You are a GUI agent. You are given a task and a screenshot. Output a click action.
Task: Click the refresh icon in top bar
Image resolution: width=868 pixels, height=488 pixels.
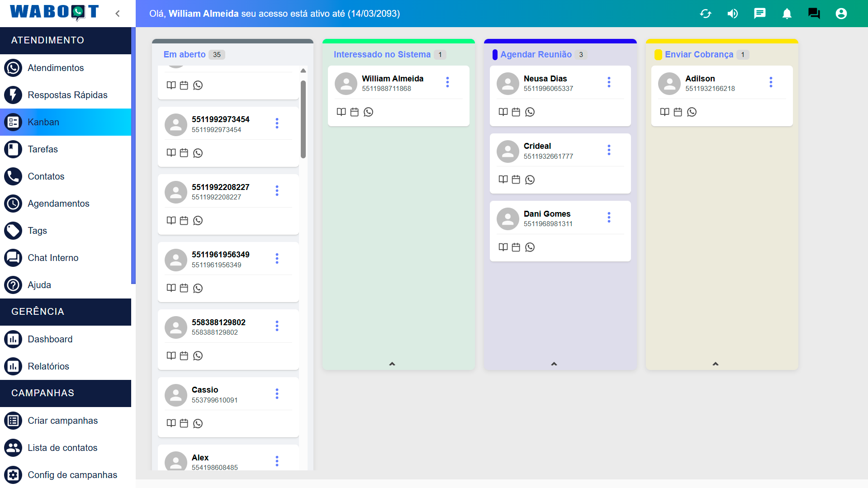click(x=705, y=14)
